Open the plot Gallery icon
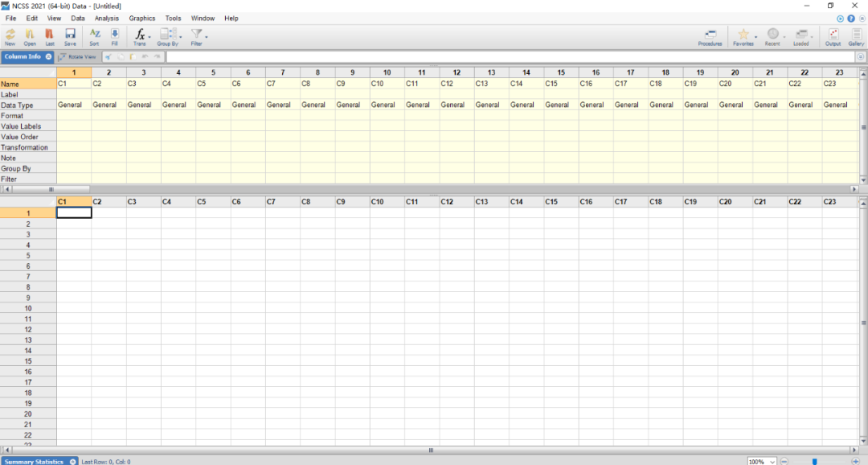This screenshot has width=868, height=465. pos(856,35)
